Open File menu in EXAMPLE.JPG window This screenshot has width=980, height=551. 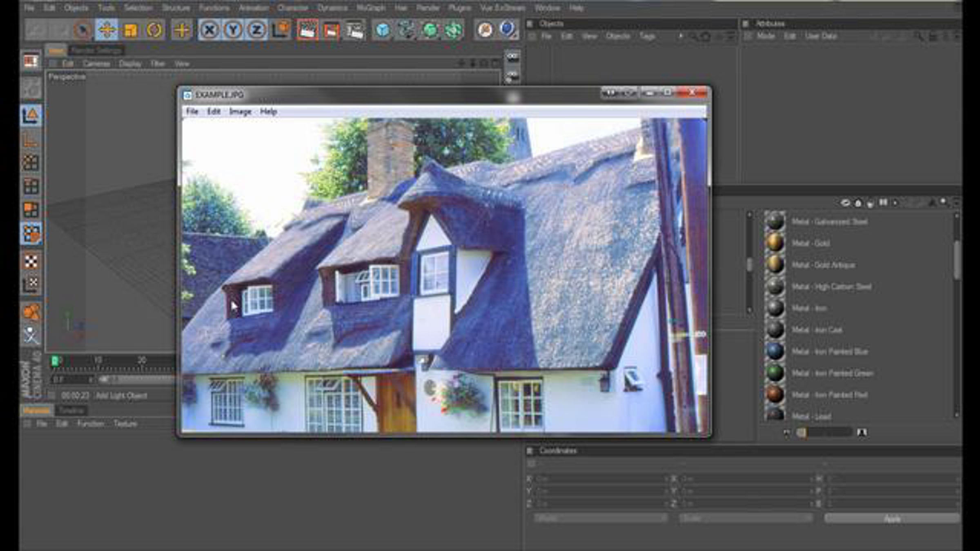[192, 111]
